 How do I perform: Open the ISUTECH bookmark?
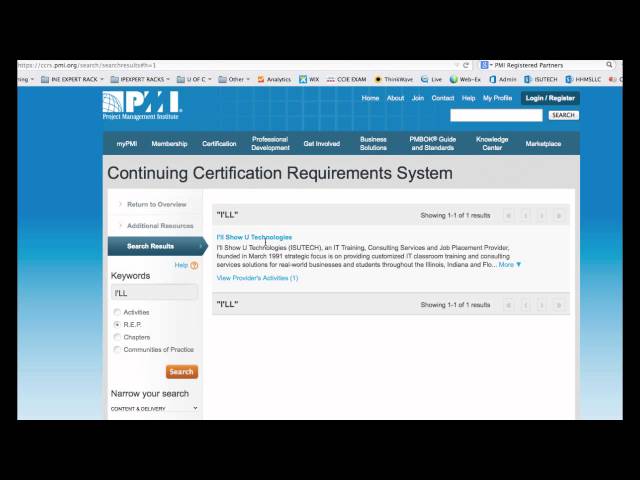coord(541,80)
